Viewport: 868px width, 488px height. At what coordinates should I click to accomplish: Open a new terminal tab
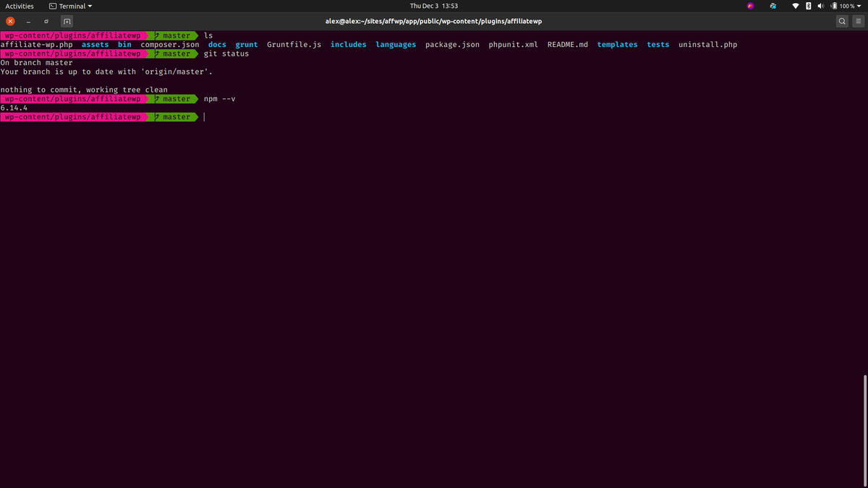click(67, 21)
